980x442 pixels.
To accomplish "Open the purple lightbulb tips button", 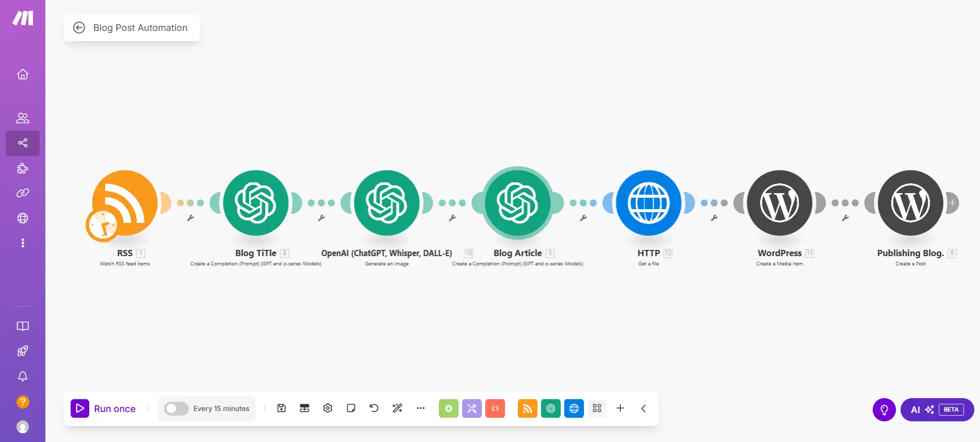I will (x=884, y=410).
